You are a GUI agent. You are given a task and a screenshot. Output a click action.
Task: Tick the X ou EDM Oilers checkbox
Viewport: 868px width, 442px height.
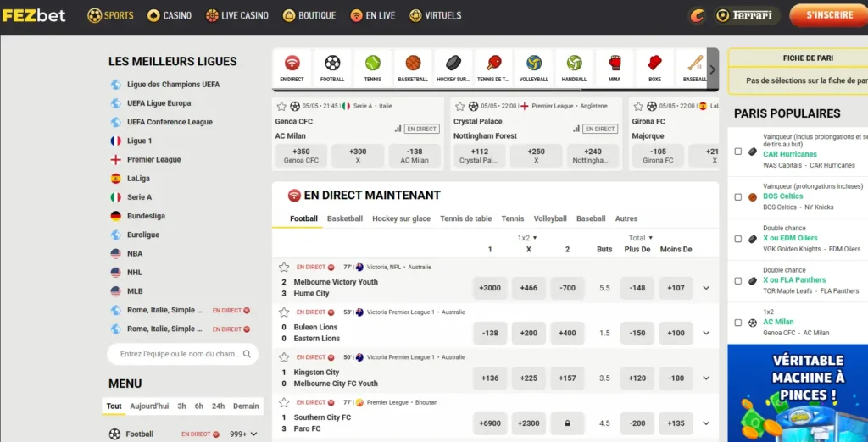738,239
